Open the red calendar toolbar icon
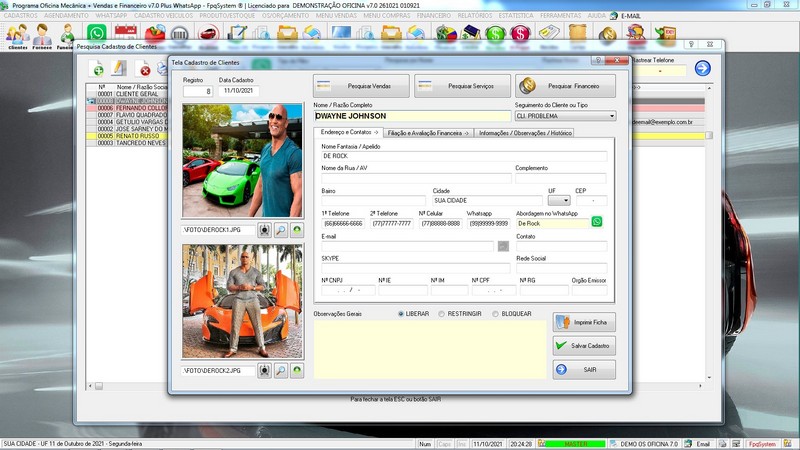This screenshot has height=450, width=800. pos(126,33)
